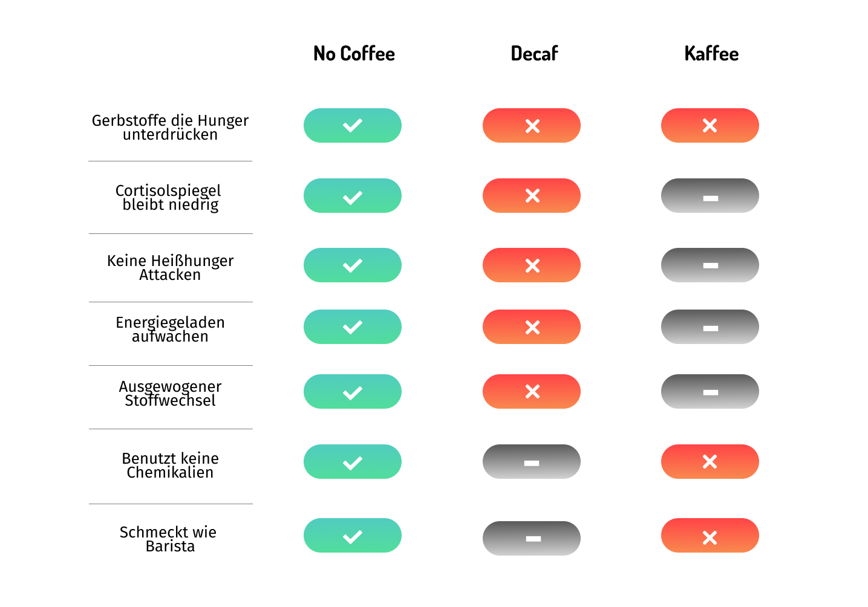This screenshot has width=868, height=607.
Task: Click the Gerbstoffe die Hunger unterdrücken label
Action: pos(170,128)
